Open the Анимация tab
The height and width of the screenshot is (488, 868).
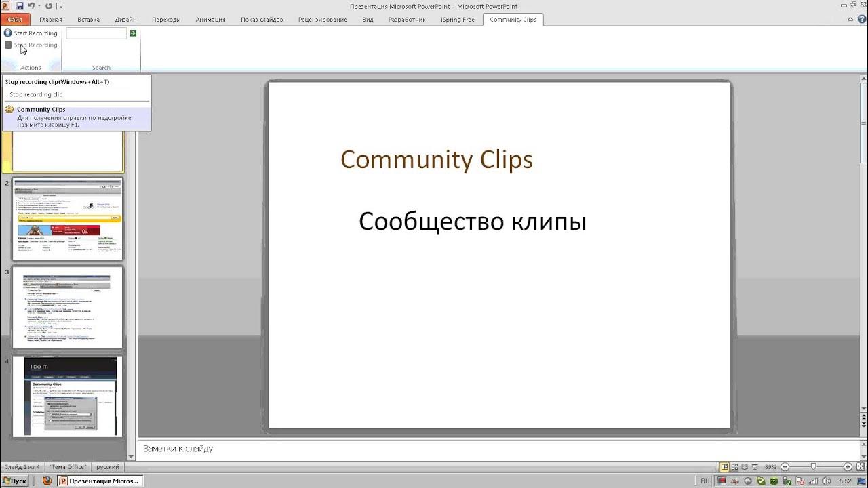coord(210,20)
